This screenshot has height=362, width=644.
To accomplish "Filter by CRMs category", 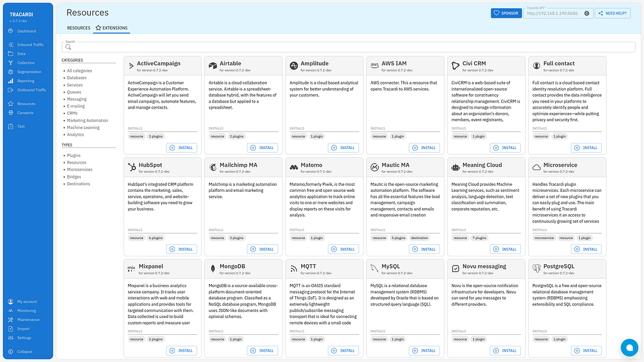I will [72, 113].
